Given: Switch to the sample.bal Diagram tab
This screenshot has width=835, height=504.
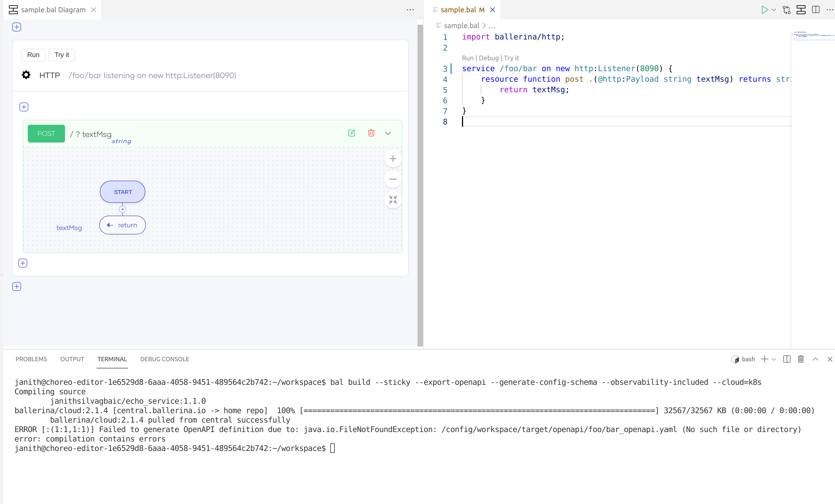Looking at the screenshot, I should 53,10.
